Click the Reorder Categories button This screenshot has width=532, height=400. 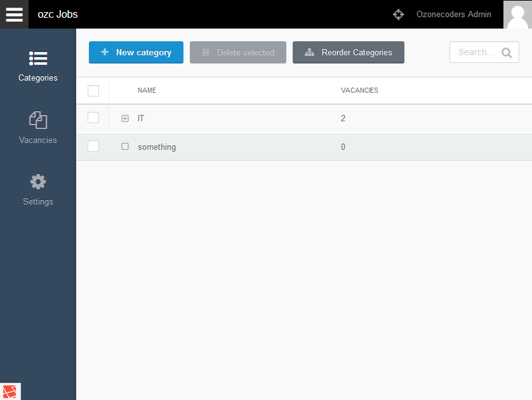point(349,52)
